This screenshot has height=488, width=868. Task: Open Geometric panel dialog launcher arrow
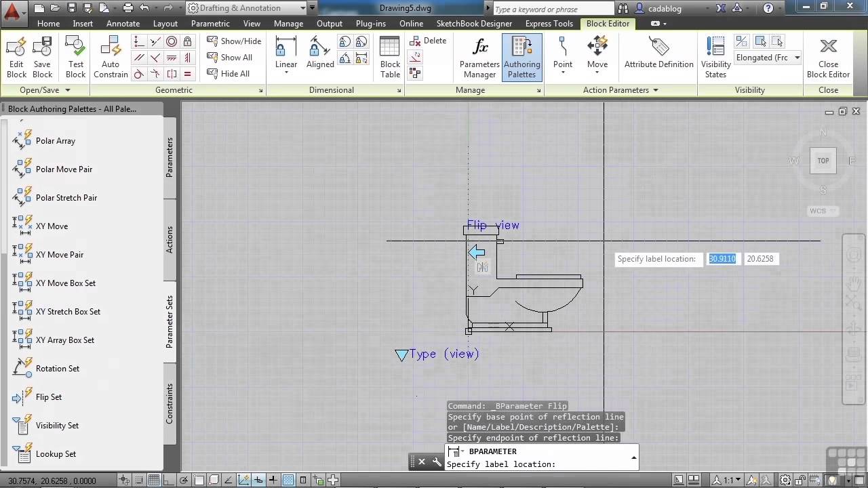(x=261, y=90)
